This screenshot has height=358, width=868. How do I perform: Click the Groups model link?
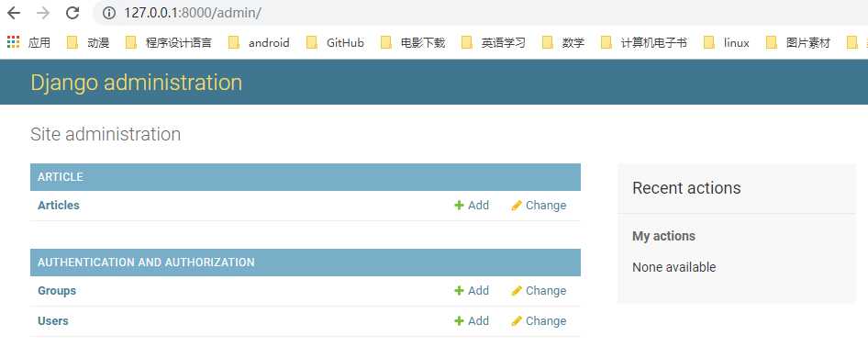57,290
